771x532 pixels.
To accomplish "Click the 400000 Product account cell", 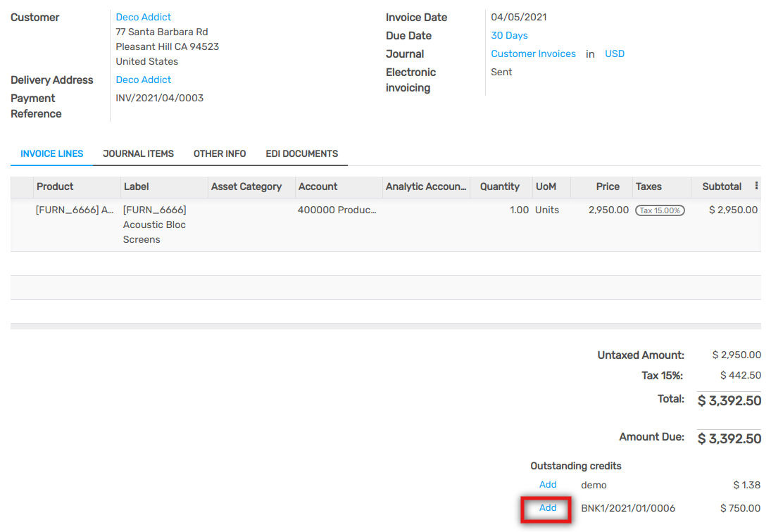I will 337,210.
